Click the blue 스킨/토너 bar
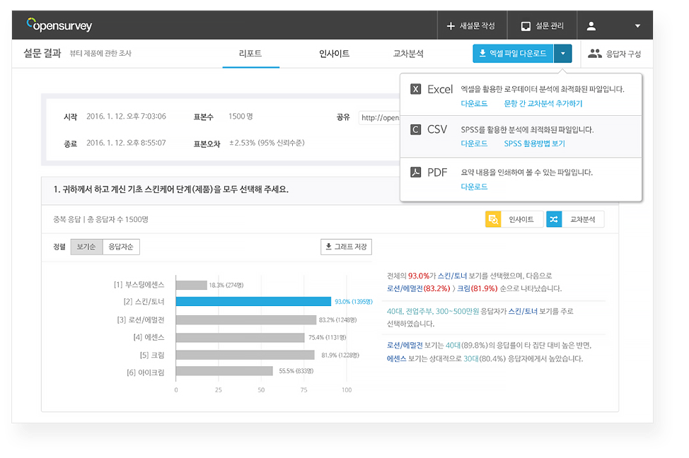The width and height of the screenshot is (689, 458). tap(254, 301)
